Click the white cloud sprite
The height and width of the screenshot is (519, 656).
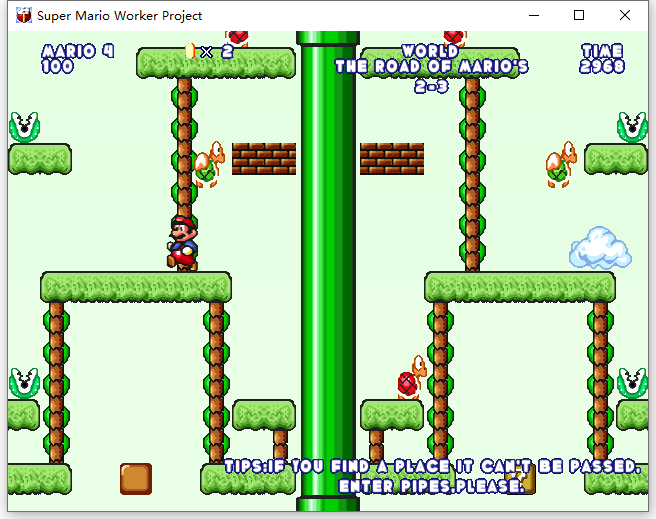(x=600, y=248)
